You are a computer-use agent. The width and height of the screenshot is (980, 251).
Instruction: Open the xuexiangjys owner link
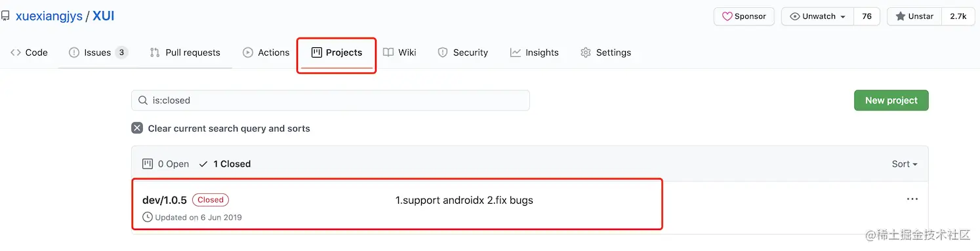[49, 16]
